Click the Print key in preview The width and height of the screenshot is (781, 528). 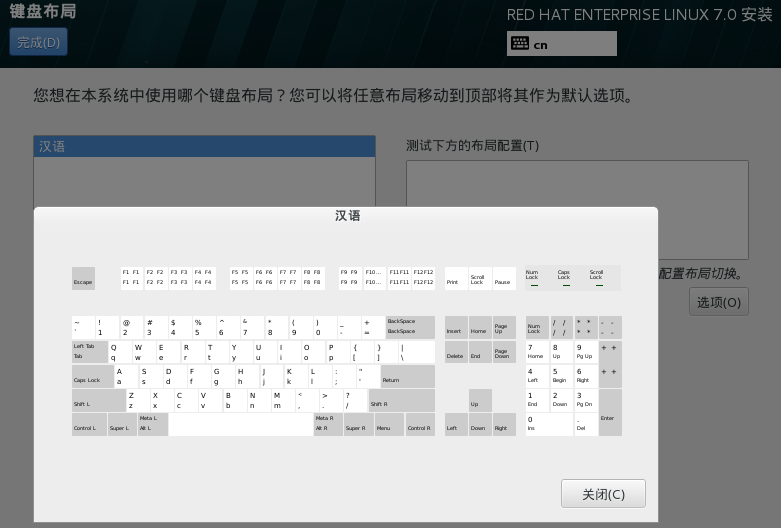(x=456, y=278)
